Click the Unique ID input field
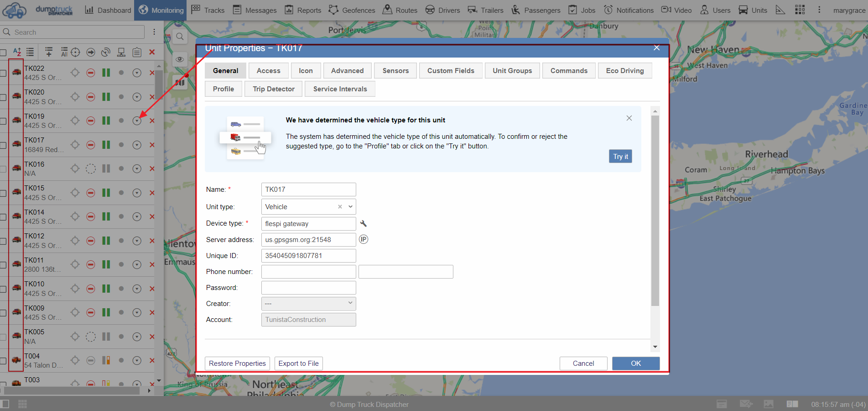868x411 pixels. point(308,256)
